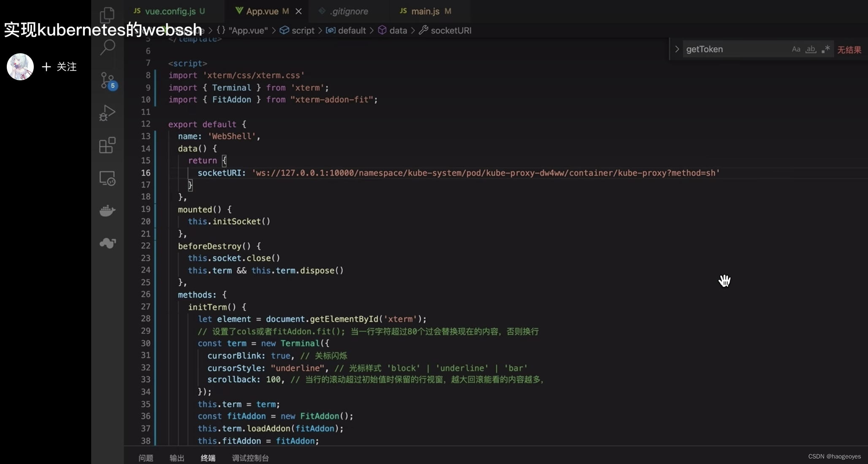This screenshot has width=868, height=464.
Task: Click the 关注 follow button
Action: pyautogui.click(x=60, y=67)
